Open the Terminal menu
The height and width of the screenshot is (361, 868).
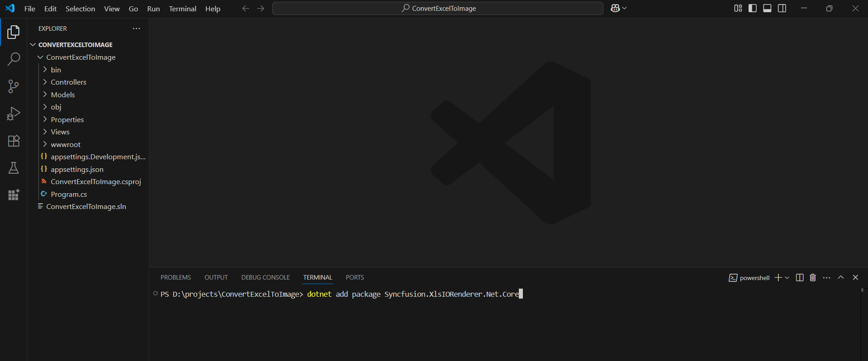coord(183,9)
